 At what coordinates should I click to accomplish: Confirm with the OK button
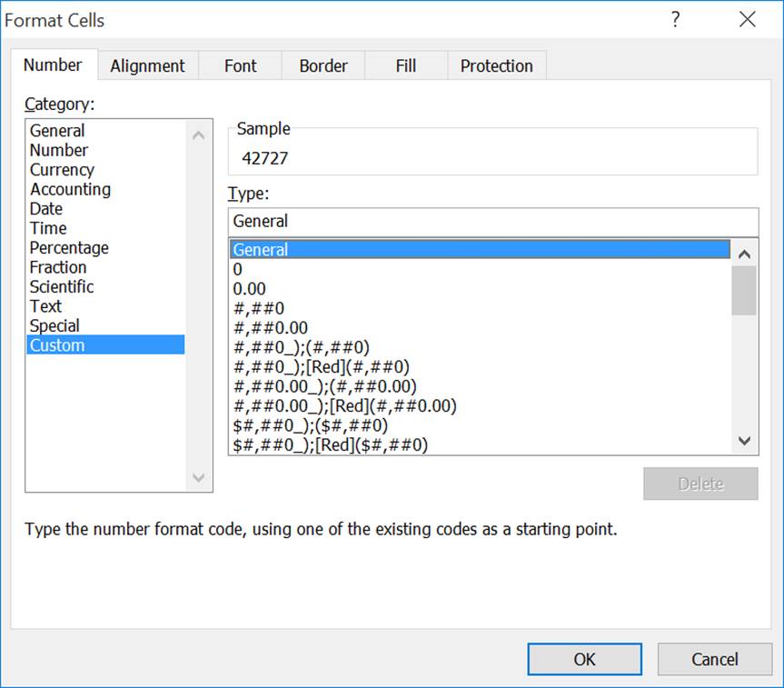click(584, 660)
